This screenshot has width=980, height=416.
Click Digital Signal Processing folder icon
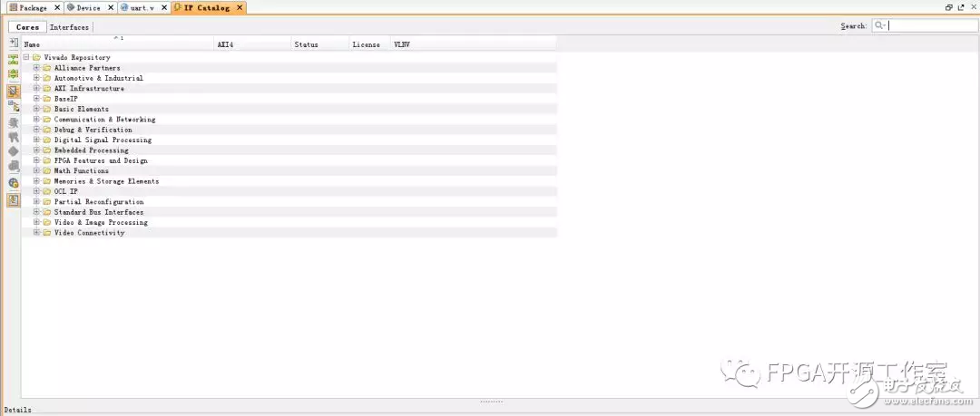point(46,140)
